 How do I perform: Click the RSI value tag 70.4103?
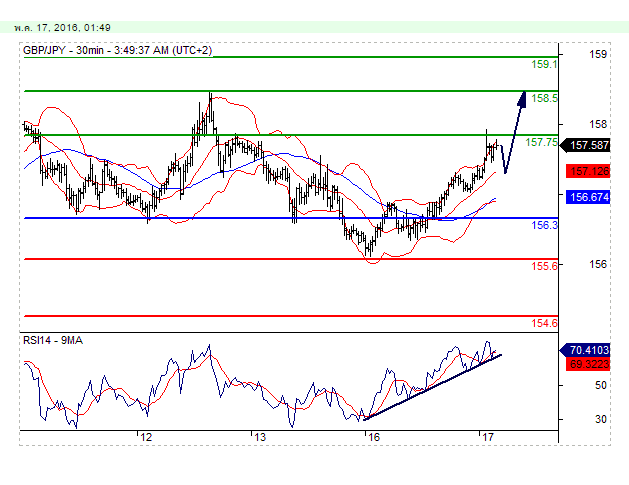point(585,350)
